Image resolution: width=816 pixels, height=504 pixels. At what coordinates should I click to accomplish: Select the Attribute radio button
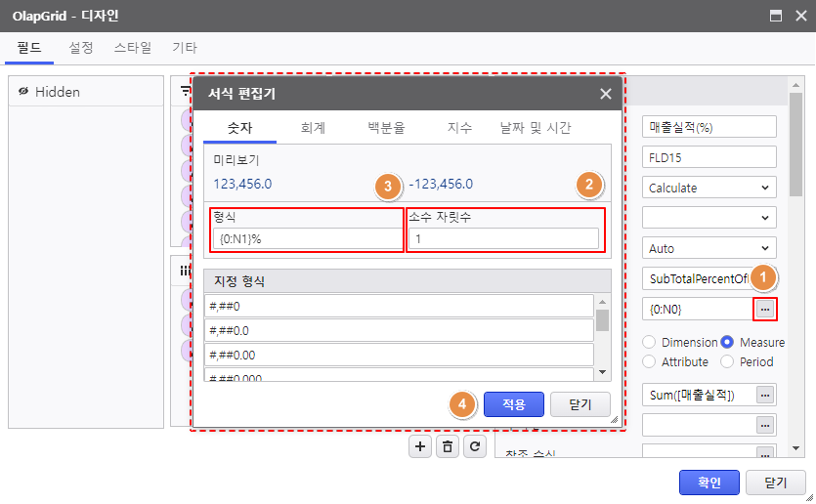click(x=649, y=361)
